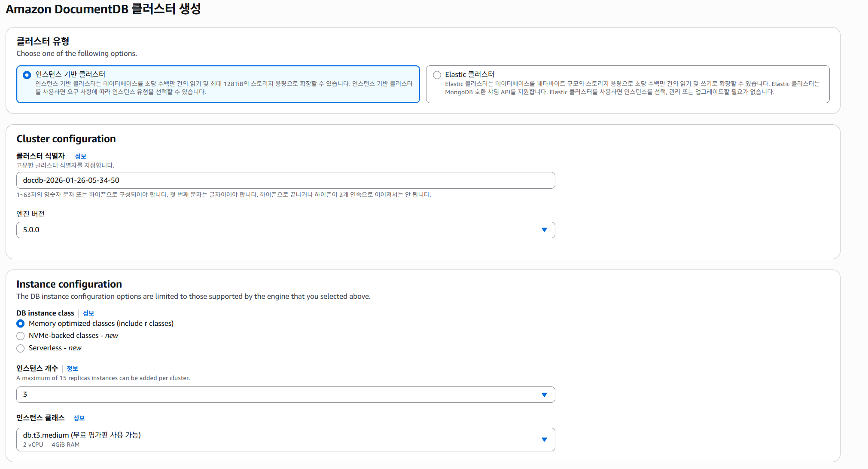The width and height of the screenshot is (868, 469).
Task: Choose Memory optimized classes radio option
Action: pyautogui.click(x=21, y=324)
